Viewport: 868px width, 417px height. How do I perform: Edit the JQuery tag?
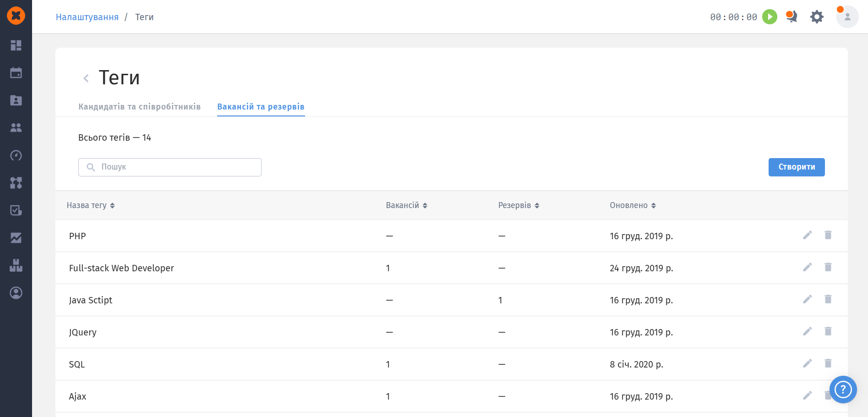tap(808, 331)
